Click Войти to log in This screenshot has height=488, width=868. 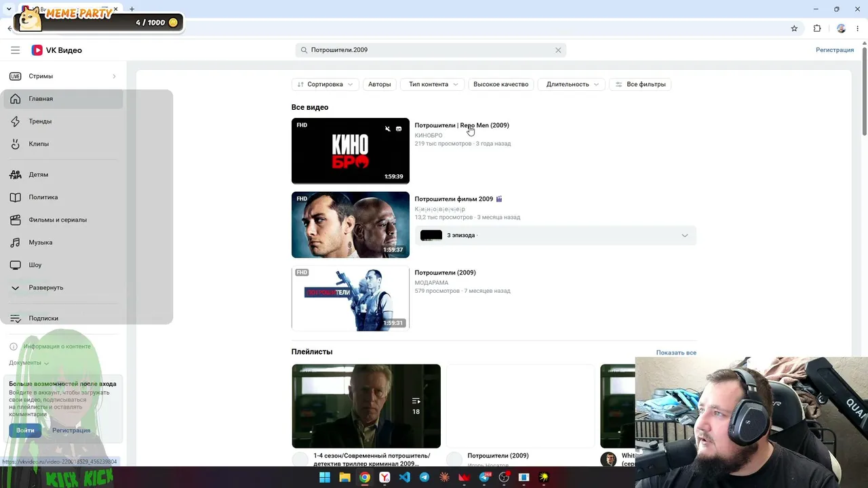[25, 430]
